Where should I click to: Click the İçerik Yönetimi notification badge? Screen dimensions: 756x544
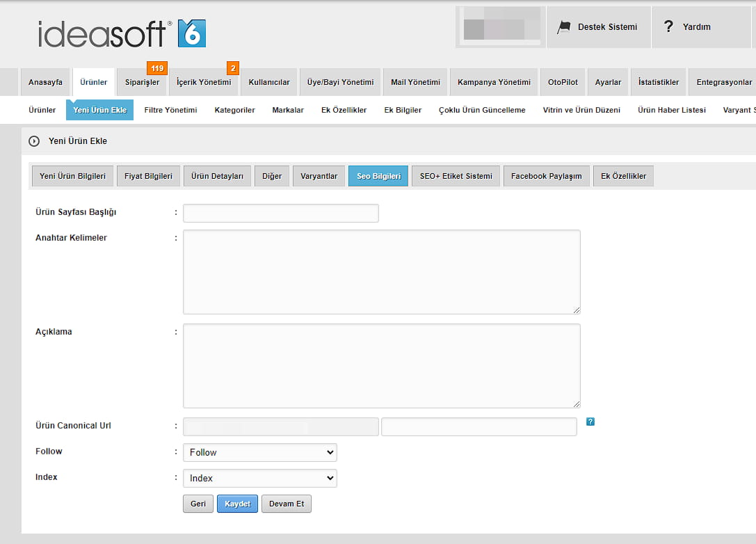[233, 68]
